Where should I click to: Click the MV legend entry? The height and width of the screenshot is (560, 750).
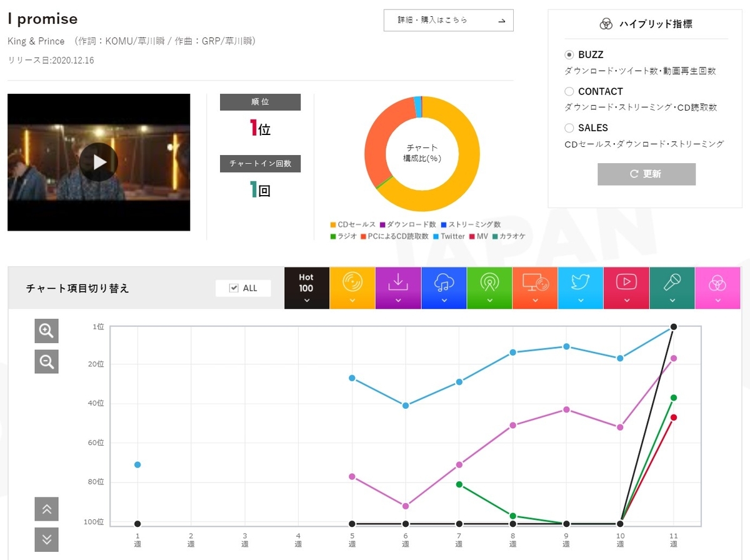coord(478,236)
